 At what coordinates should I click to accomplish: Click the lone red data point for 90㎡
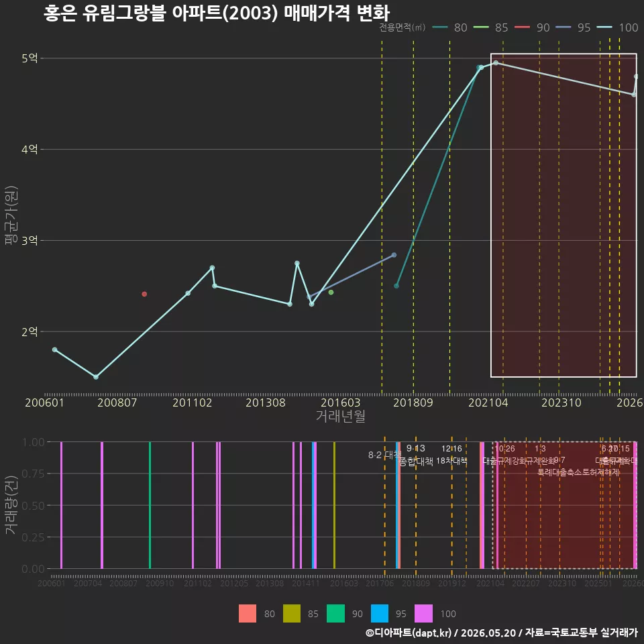coord(144,294)
